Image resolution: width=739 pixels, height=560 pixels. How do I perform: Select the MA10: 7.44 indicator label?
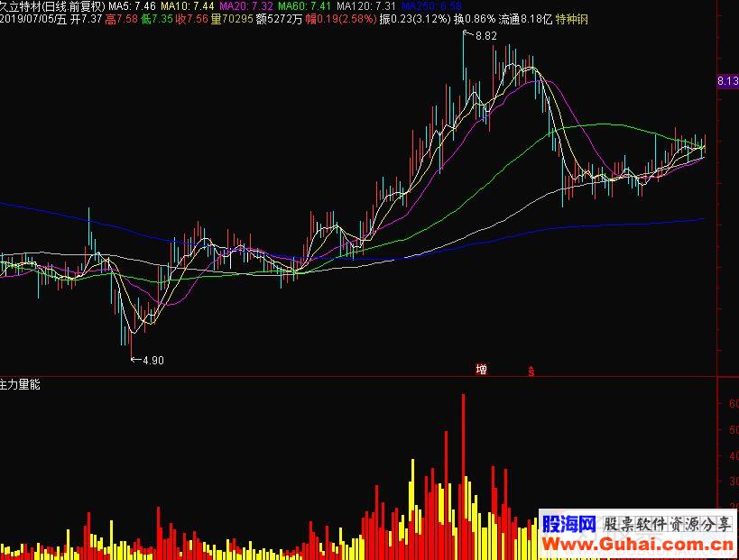[188, 6]
